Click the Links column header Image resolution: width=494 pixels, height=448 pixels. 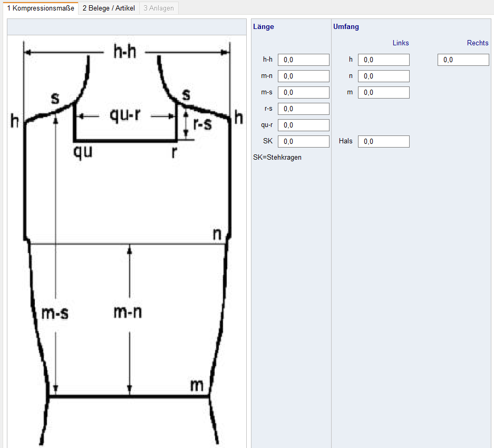click(400, 43)
